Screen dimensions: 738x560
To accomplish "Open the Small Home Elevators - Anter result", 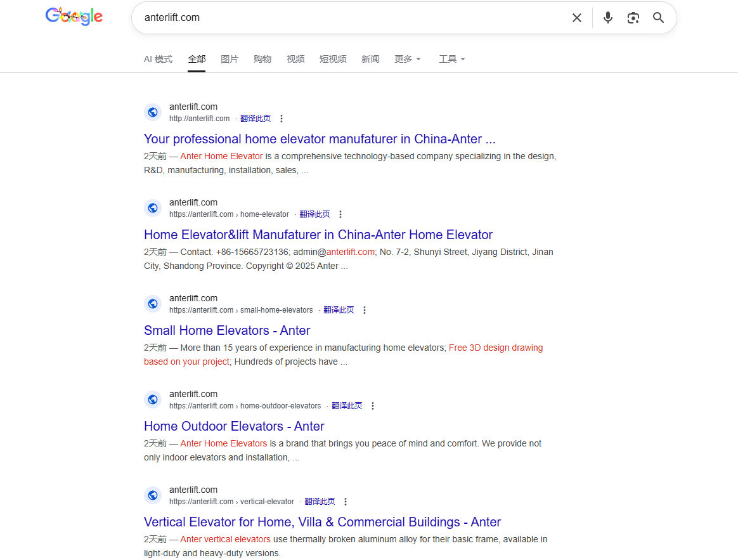I will tap(227, 330).
